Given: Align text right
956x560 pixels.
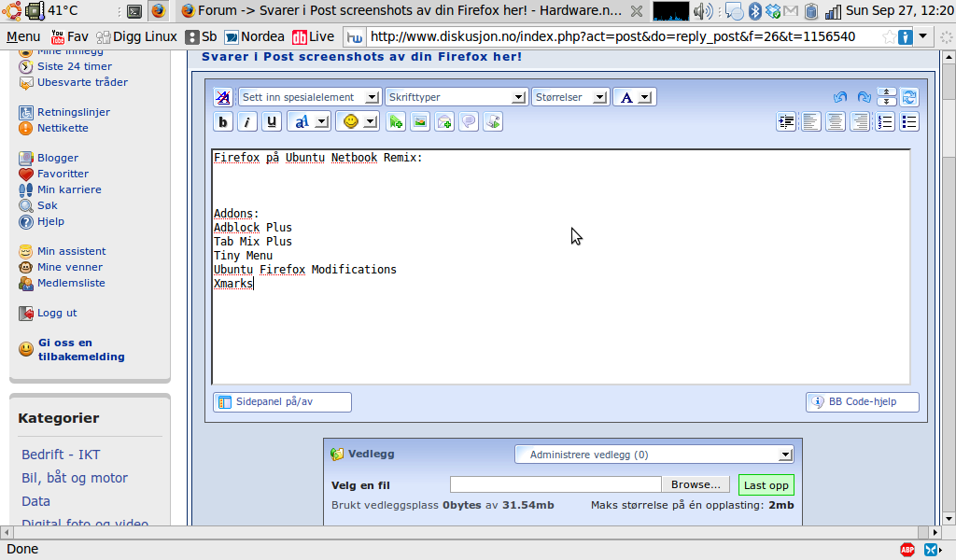Looking at the screenshot, I should tap(860, 122).
